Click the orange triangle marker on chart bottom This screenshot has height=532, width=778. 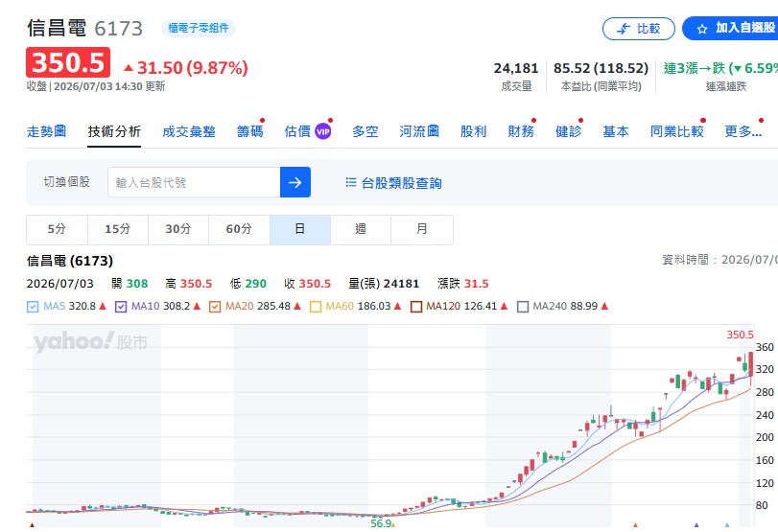click(x=635, y=524)
